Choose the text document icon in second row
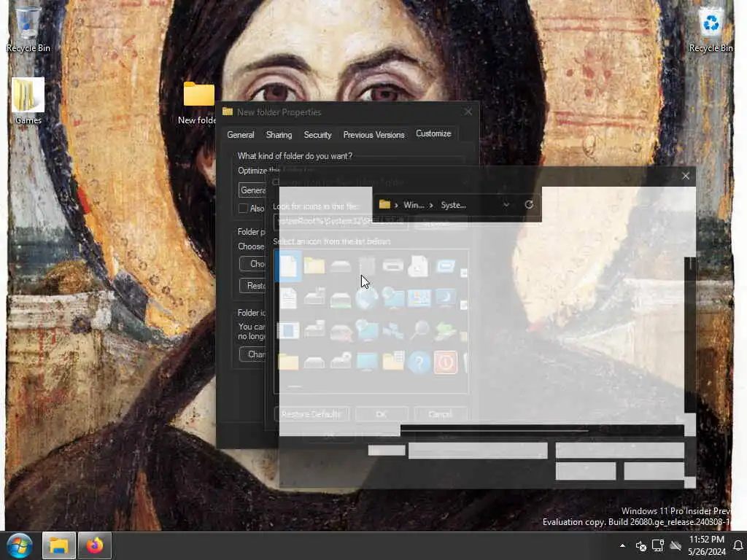 [x=288, y=298]
